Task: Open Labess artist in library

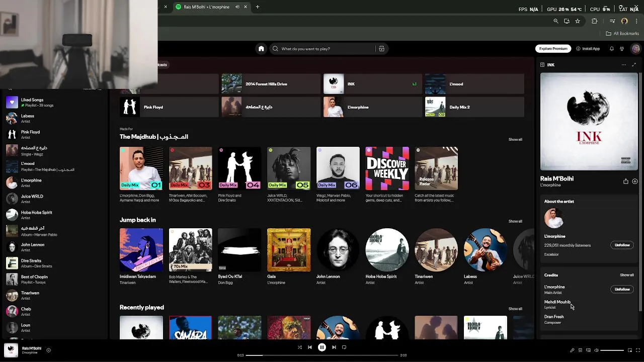Action: click(x=55, y=118)
